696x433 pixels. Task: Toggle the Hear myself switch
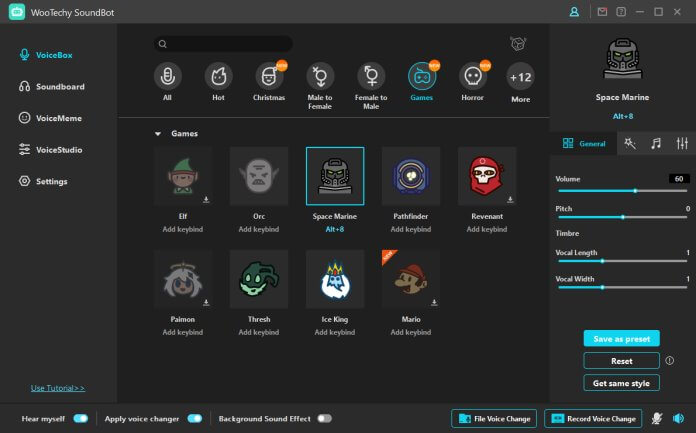(81, 418)
